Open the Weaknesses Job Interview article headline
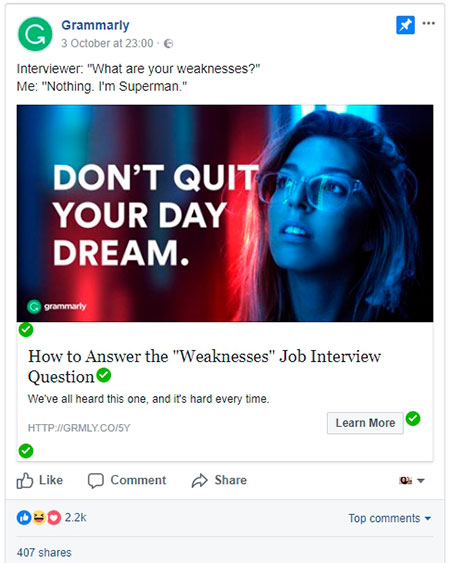The width and height of the screenshot is (450, 563). pos(204,366)
